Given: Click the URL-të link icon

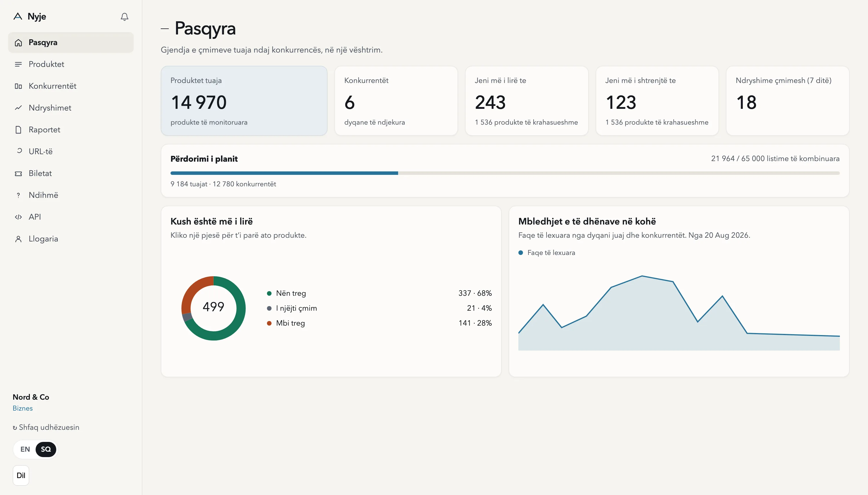Looking at the screenshot, I should (19, 151).
